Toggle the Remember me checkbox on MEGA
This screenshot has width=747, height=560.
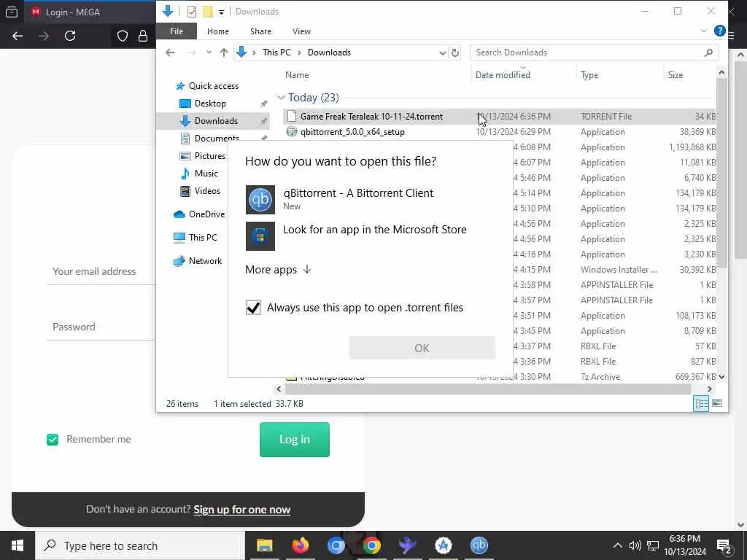(53, 440)
